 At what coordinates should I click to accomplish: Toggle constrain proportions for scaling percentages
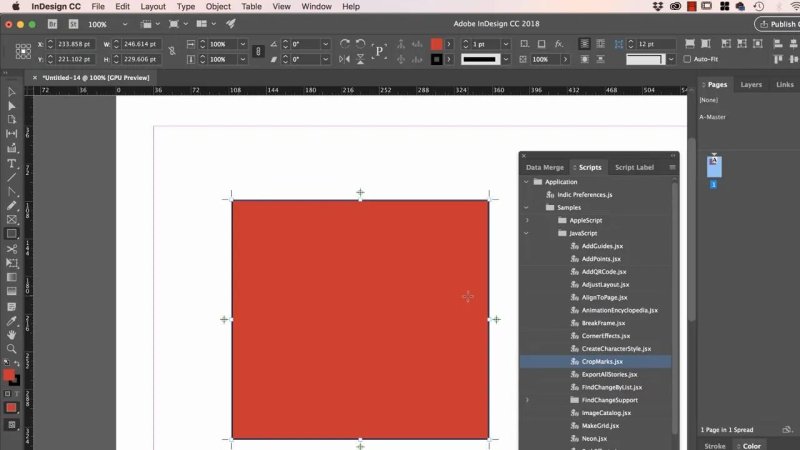258,52
